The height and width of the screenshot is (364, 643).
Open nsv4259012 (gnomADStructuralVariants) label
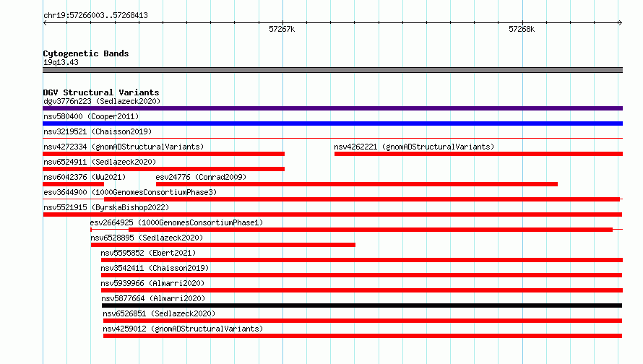point(183,329)
